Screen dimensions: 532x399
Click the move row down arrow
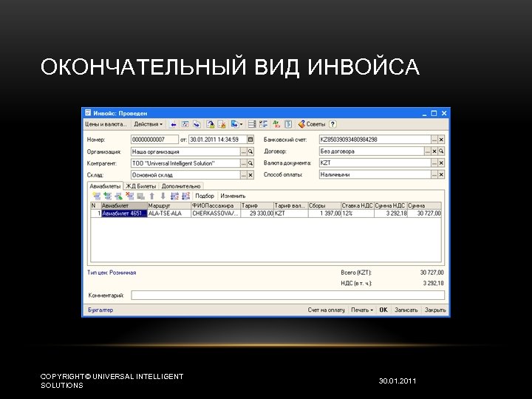click(x=163, y=196)
